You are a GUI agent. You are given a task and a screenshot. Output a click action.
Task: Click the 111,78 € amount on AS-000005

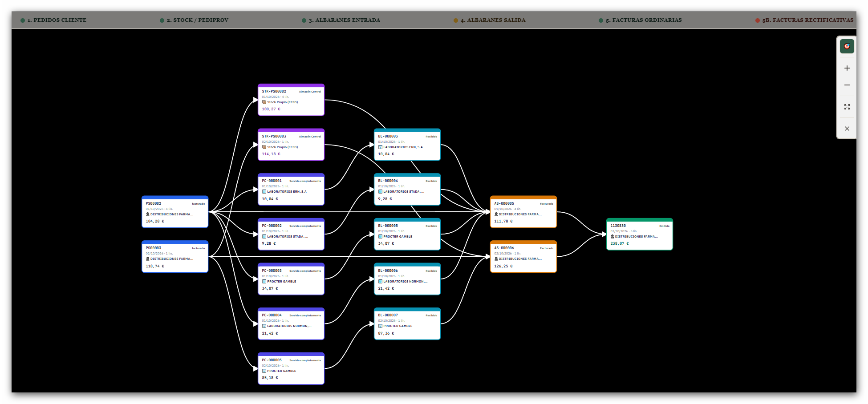pyautogui.click(x=503, y=221)
